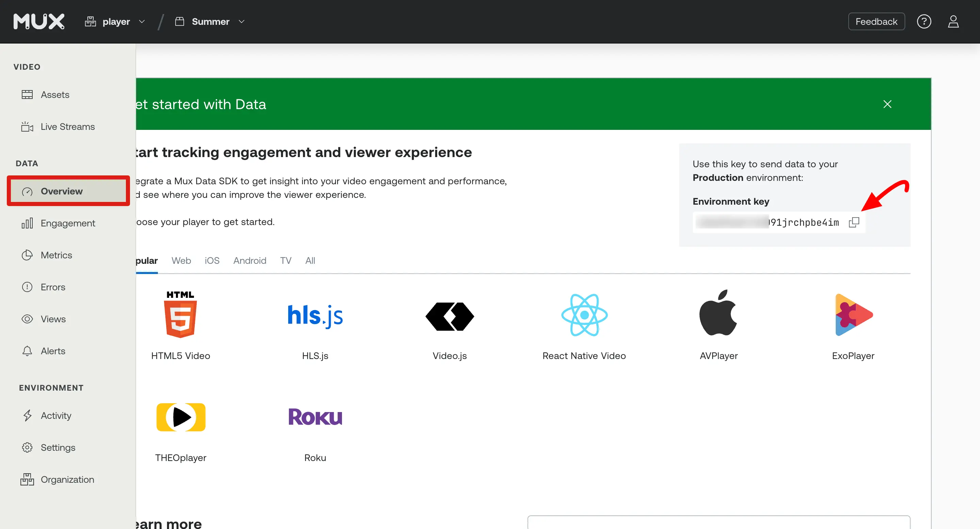980x529 pixels.
Task: Click the Mux logo
Action: pos(39,22)
